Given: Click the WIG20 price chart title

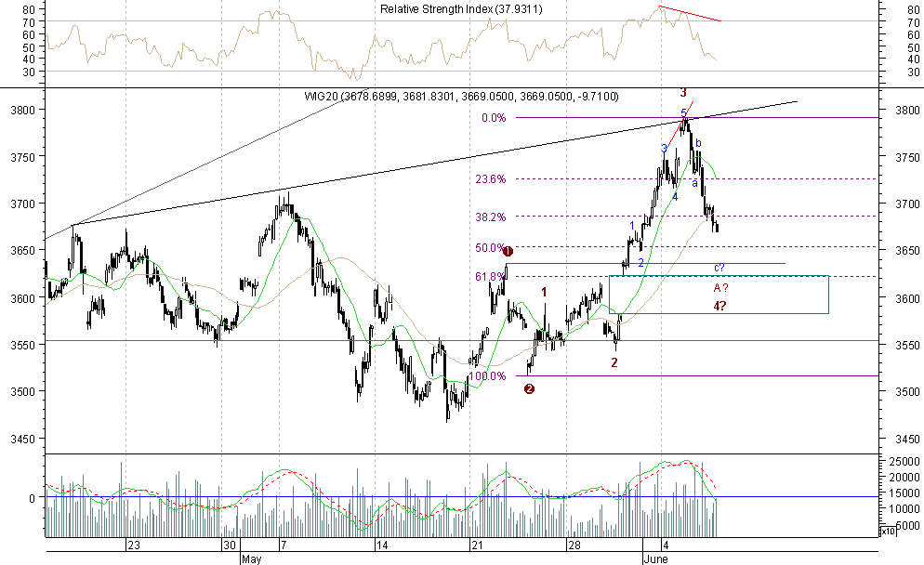Looking at the screenshot, I should point(461,97).
